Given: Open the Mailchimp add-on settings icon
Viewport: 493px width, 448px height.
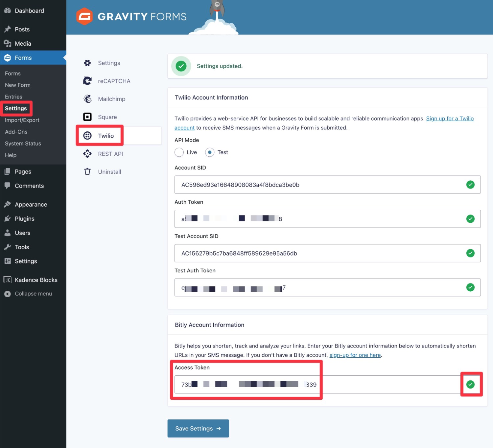Looking at the screenshot, I should [87, 99].
